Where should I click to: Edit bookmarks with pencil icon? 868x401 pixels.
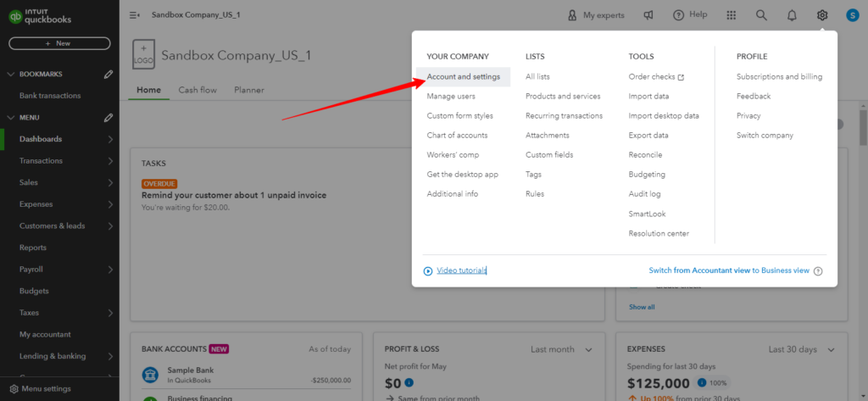[108, 75]
